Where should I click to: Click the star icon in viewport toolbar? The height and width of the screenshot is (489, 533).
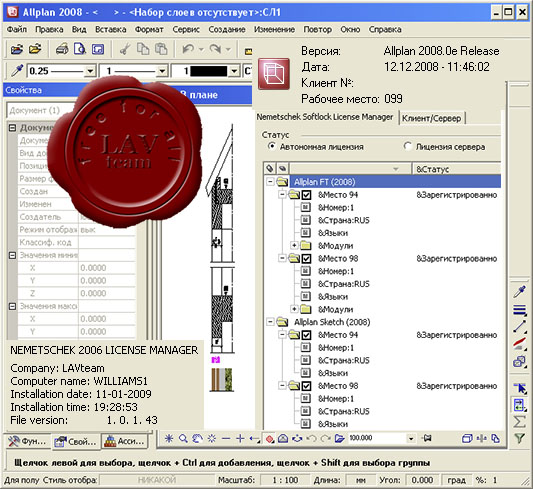[169, 438]
